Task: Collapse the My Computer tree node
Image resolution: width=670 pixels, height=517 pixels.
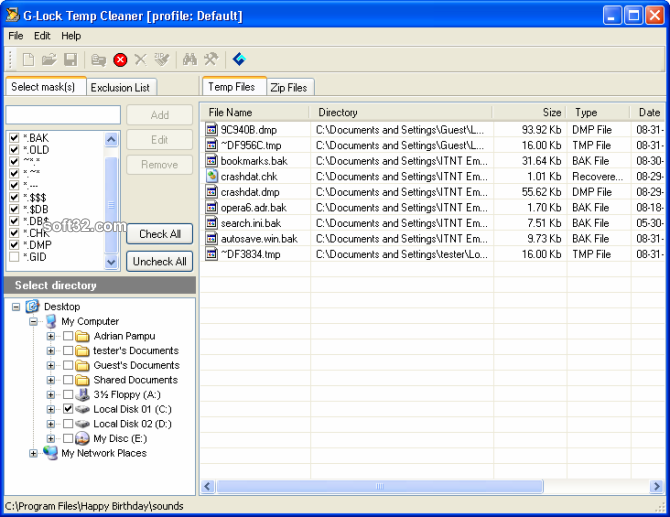Action: tap(33, 321)
